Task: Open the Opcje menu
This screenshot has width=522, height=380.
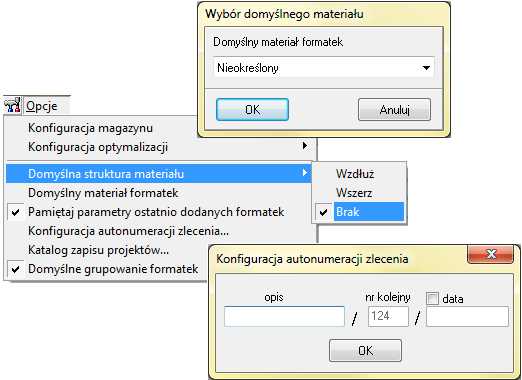Action: (42, 106)
